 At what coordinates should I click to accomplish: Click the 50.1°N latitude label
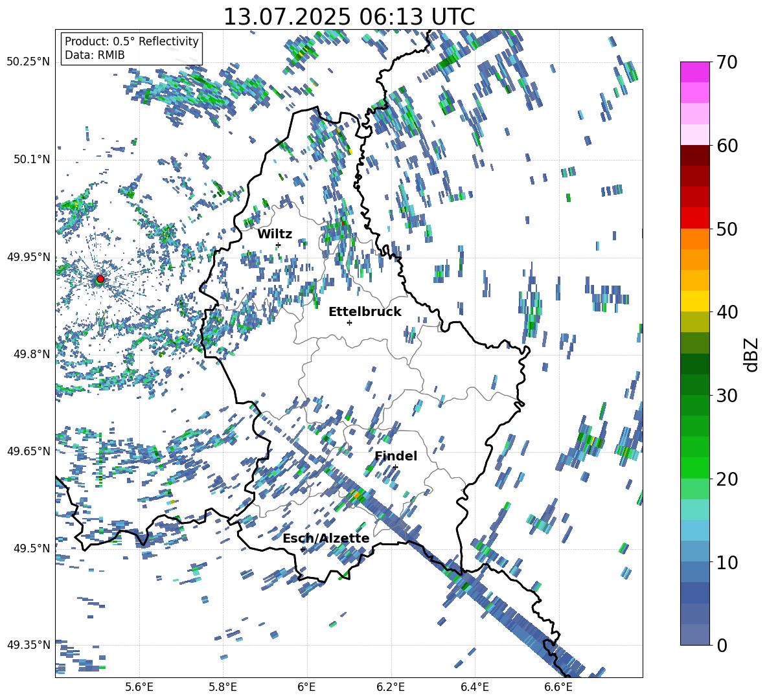click(x=31, y=159)
